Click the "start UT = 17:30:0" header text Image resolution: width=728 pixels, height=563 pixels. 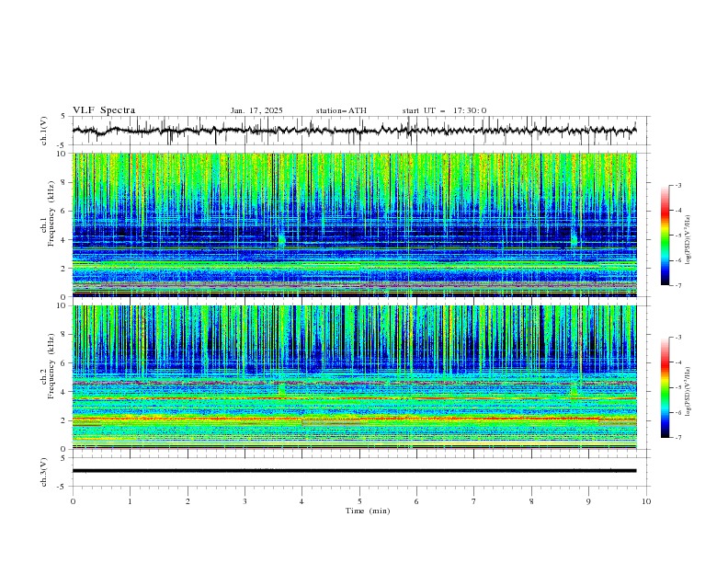[x=444, y=110]
